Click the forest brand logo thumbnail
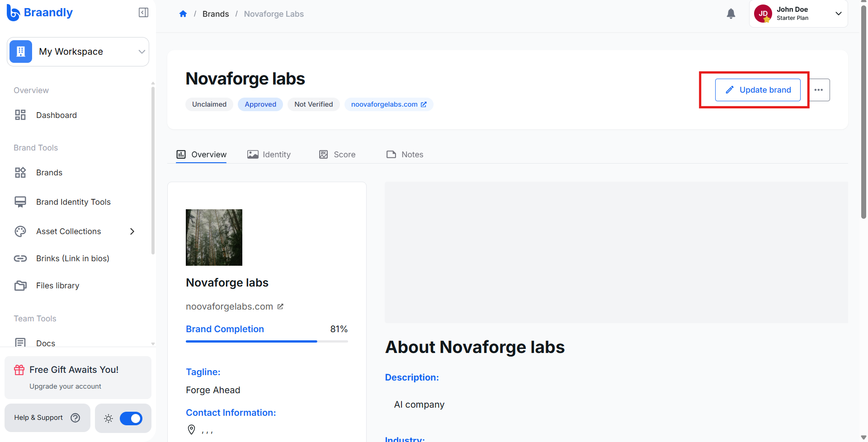Screen dimensions: 868x442 214,237
